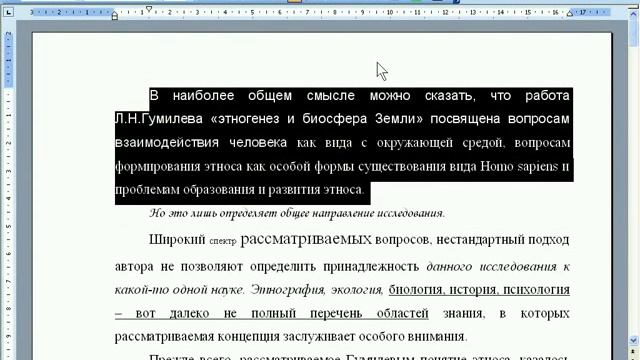Click the word "проблемам" in selection
This screenshot has height=360, width=640.
[147, 190]
